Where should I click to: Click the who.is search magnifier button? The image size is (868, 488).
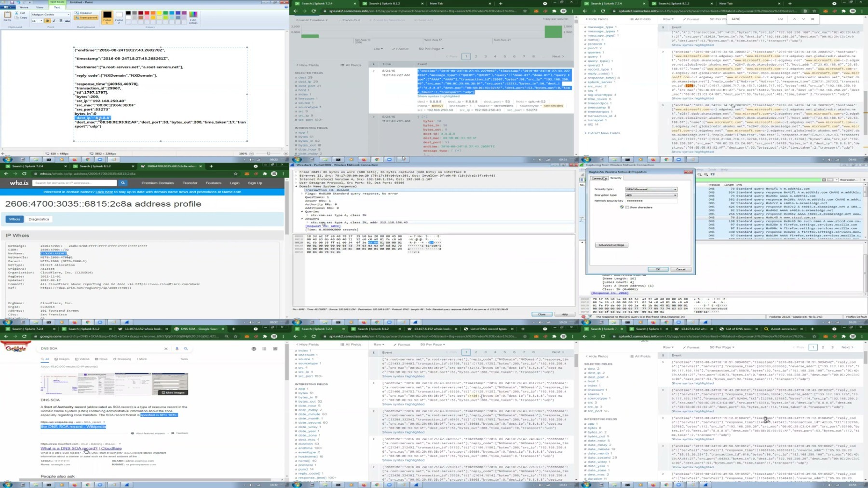tap(123, 183)
